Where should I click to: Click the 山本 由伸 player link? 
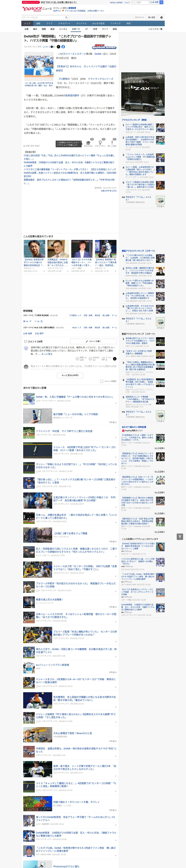[x=27, y=334]
